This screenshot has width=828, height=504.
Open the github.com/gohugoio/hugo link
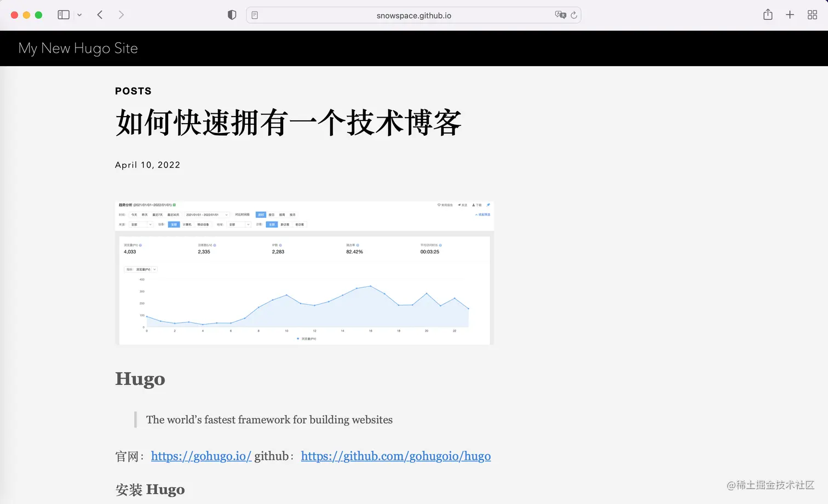pyautogui.click(x=395, y=456)
